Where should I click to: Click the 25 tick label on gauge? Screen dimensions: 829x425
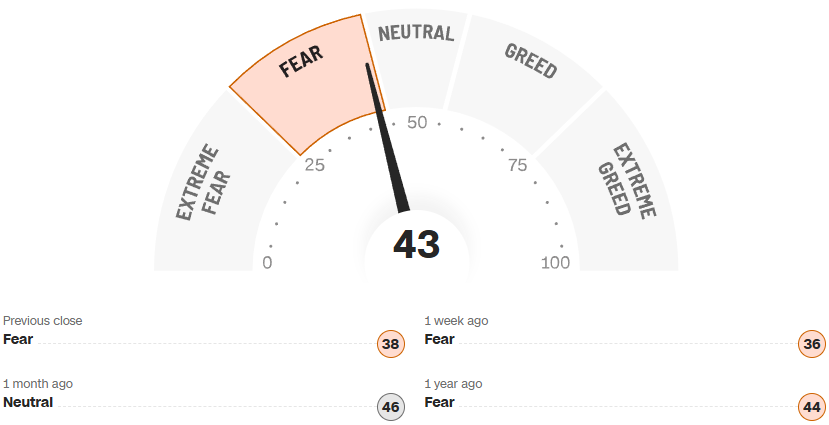(314, 165)
